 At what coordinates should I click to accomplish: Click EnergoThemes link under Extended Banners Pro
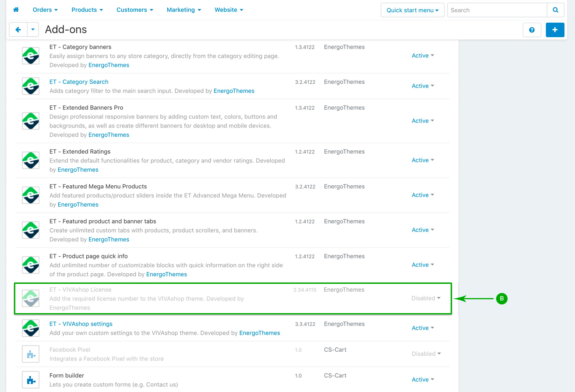(109, 135)
